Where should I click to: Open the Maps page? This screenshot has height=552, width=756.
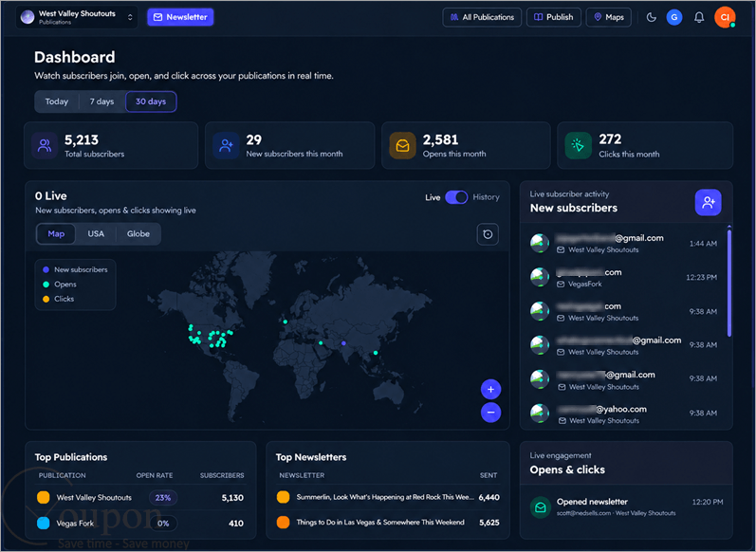(608, 17)
